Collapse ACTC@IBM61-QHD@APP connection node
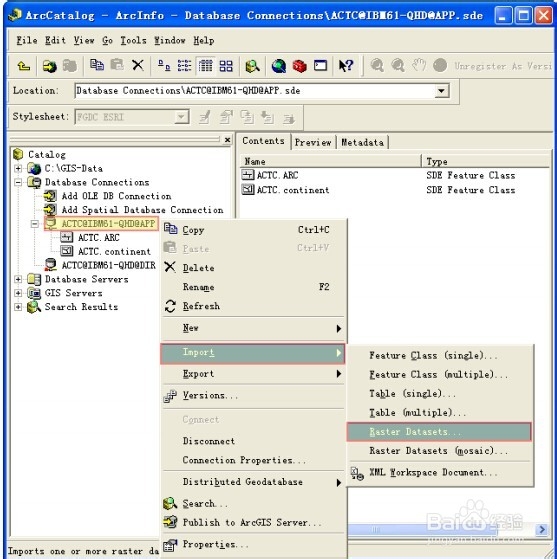The width and height of the screenshot is (557, 559). pos(34,224)
